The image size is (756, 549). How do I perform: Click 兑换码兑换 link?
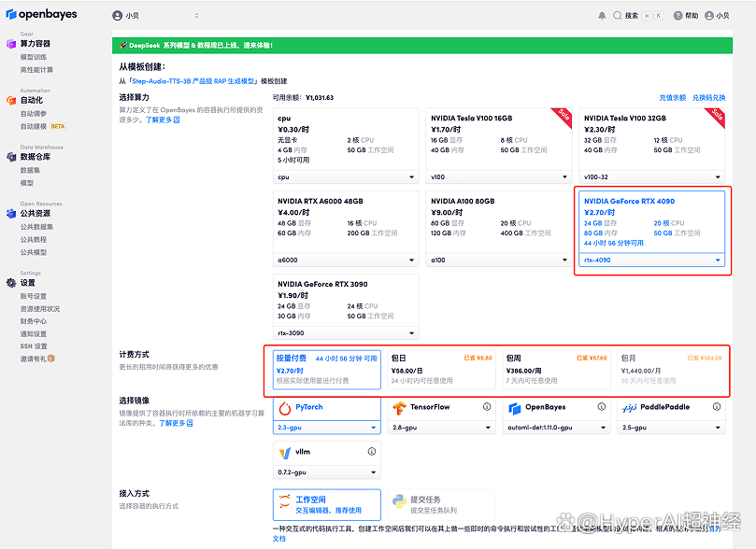pyautogui.click(x=708, y=98)
